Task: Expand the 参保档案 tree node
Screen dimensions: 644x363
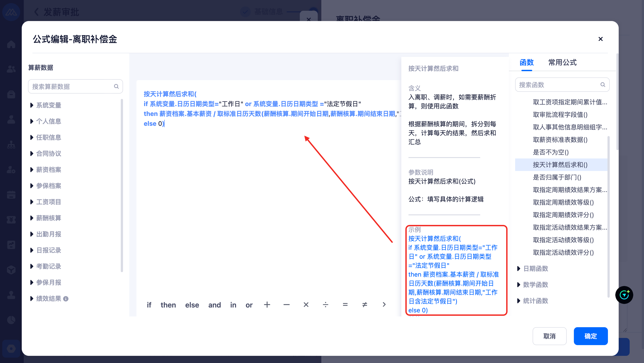Action: click(32, 186)
